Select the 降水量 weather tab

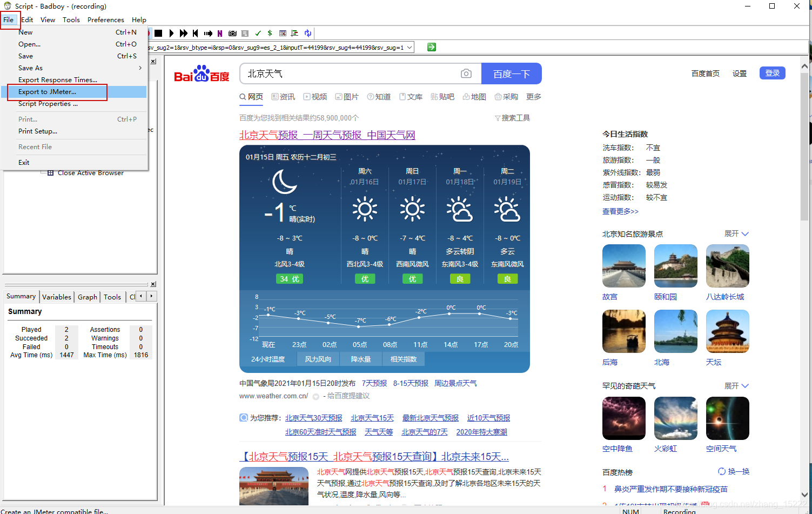pos(361,359)
